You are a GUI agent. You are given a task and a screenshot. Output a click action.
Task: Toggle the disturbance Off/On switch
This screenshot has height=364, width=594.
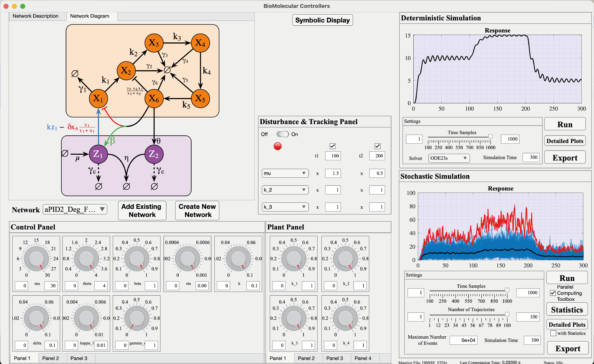[x=282, y=134]
